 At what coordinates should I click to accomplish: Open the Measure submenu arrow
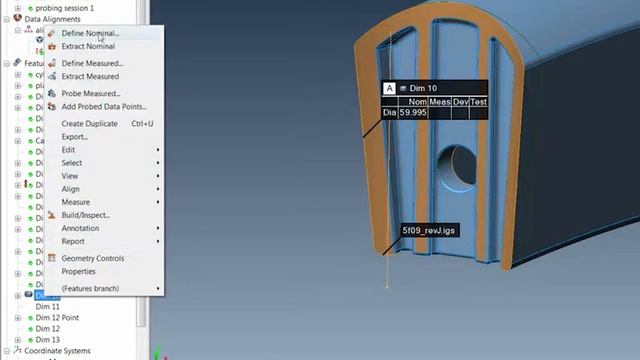click(x=158, y=202)
